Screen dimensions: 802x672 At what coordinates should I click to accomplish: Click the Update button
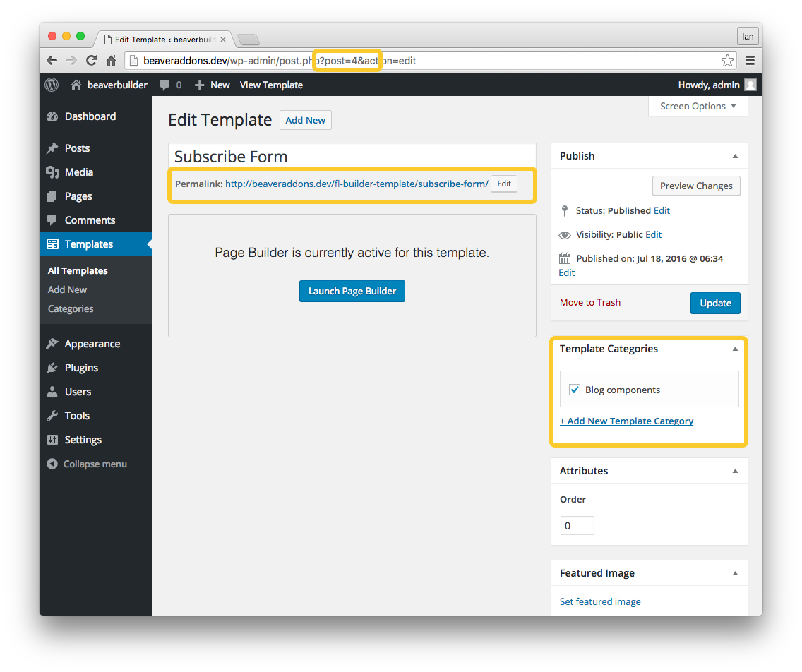[715, 303]
